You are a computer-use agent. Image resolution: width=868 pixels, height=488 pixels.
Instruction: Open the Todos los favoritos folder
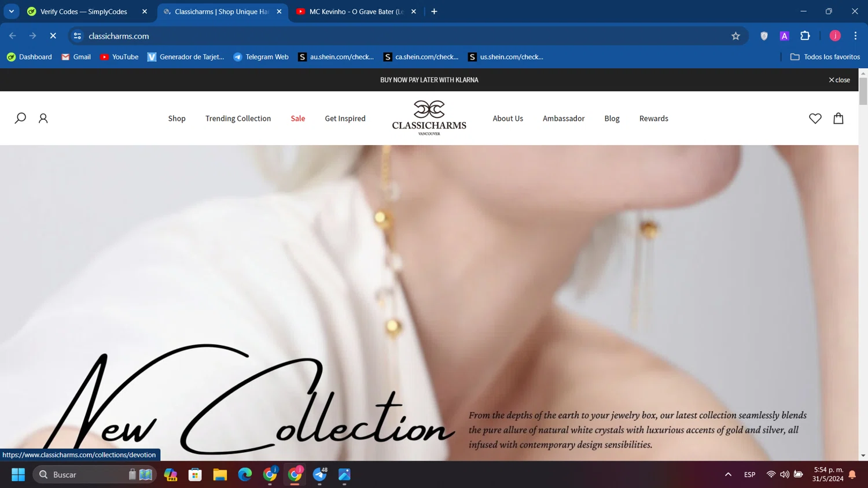click(825, 57)
